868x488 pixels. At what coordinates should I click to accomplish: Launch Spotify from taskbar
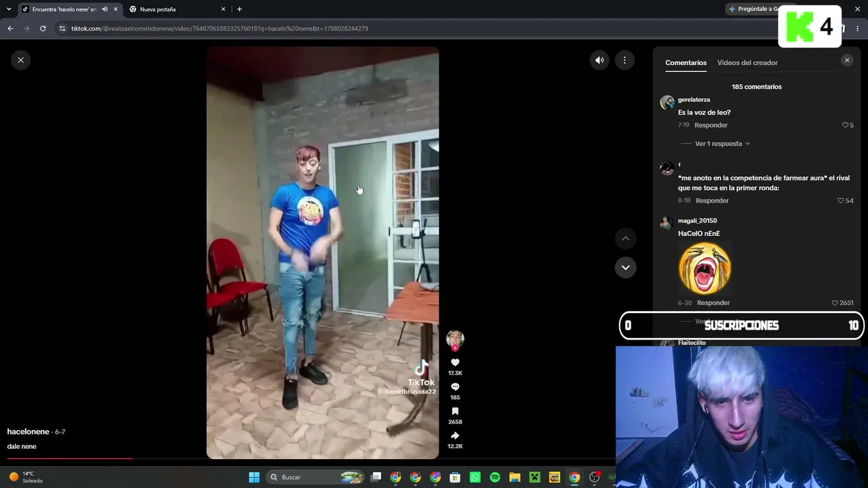coord(495,477)
